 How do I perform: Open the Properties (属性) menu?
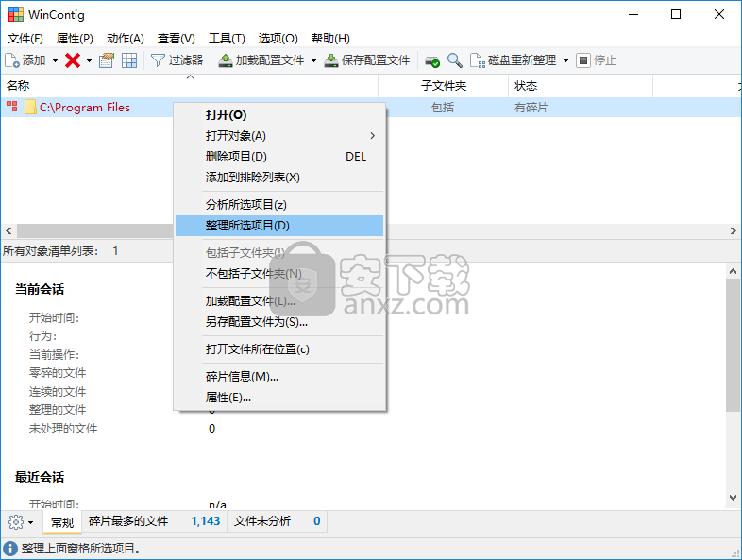click(75, 39)
